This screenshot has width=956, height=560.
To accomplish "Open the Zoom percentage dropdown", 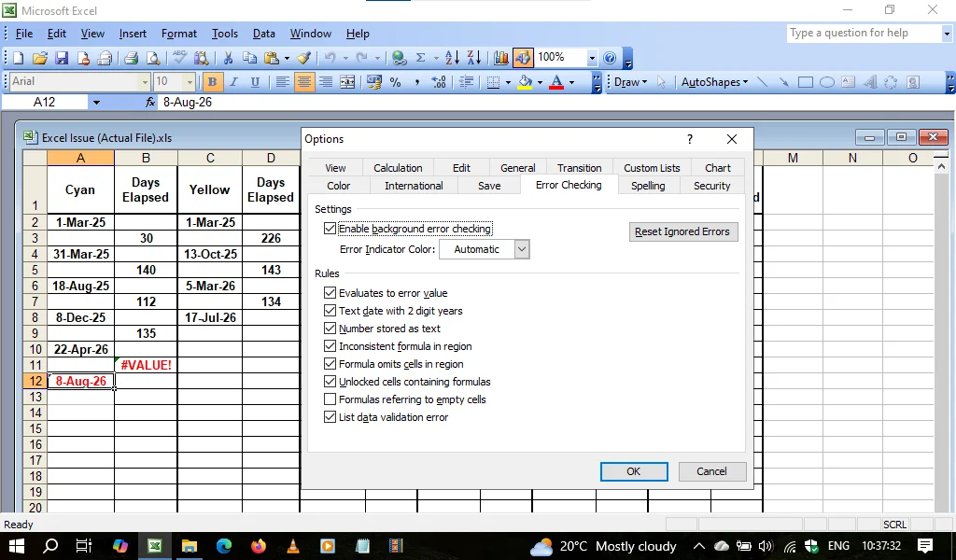I will click(591, 58).
